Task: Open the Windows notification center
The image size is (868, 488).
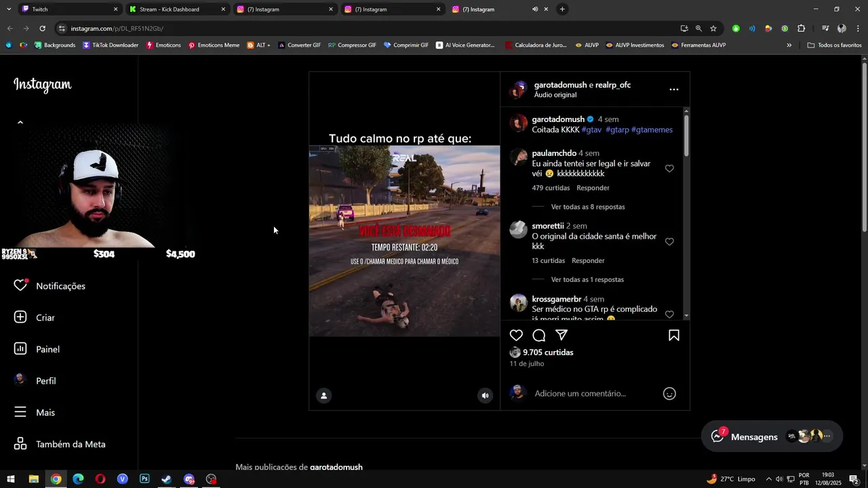Action: click(853, 479)
